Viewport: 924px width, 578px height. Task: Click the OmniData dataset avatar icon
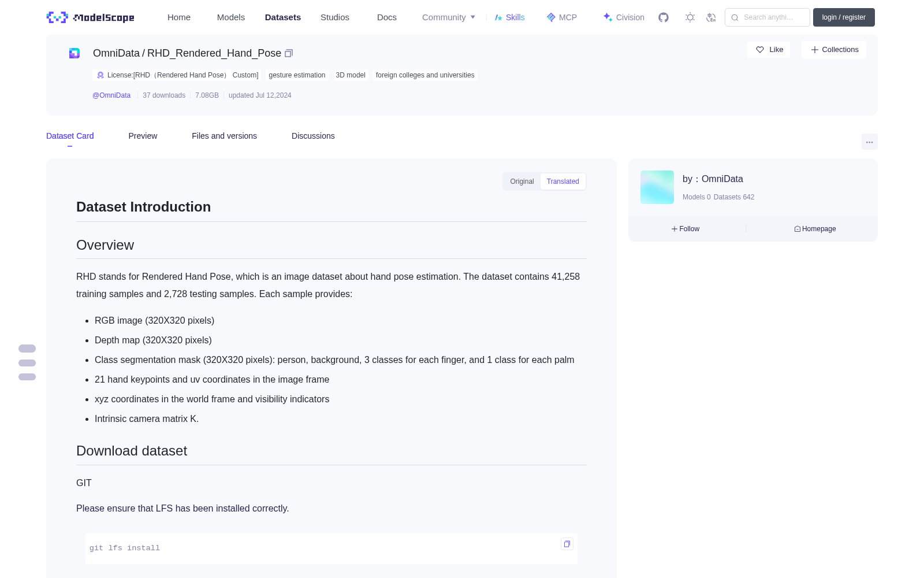[74, 53]
